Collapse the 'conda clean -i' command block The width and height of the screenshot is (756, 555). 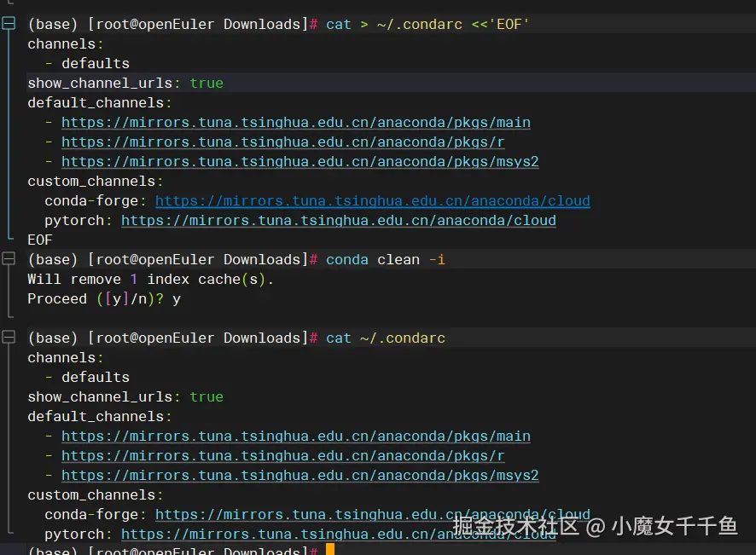pos(9,258)
